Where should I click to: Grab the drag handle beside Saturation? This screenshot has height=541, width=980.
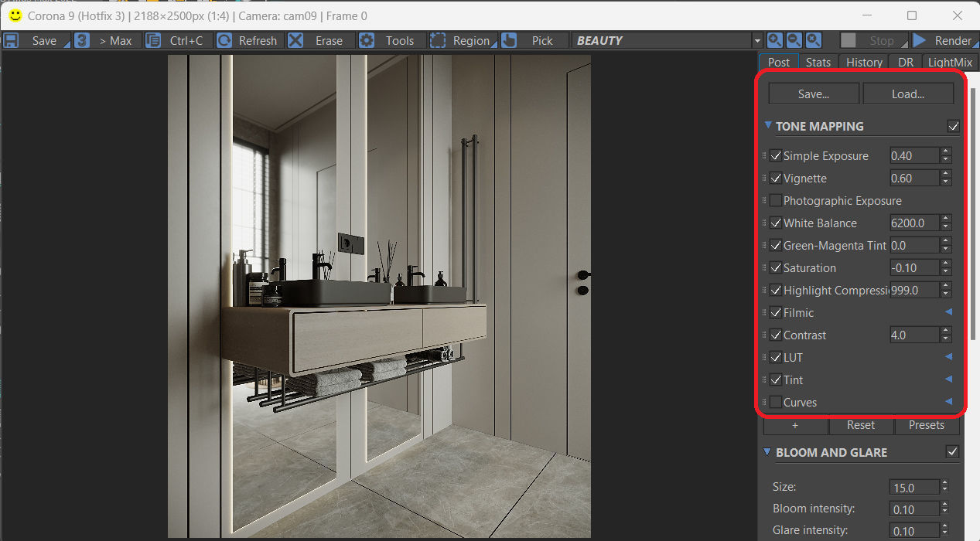point(765,268)
